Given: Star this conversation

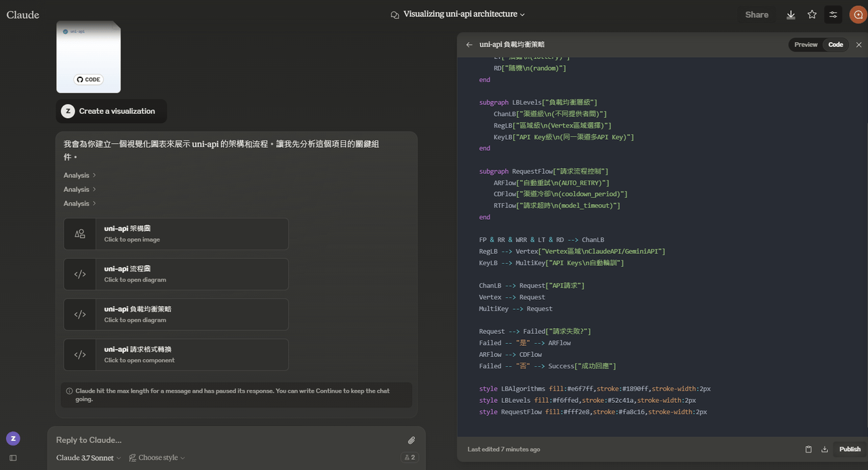Looking at the screenshot, I should pyautogui.click(x=812, y=14).
